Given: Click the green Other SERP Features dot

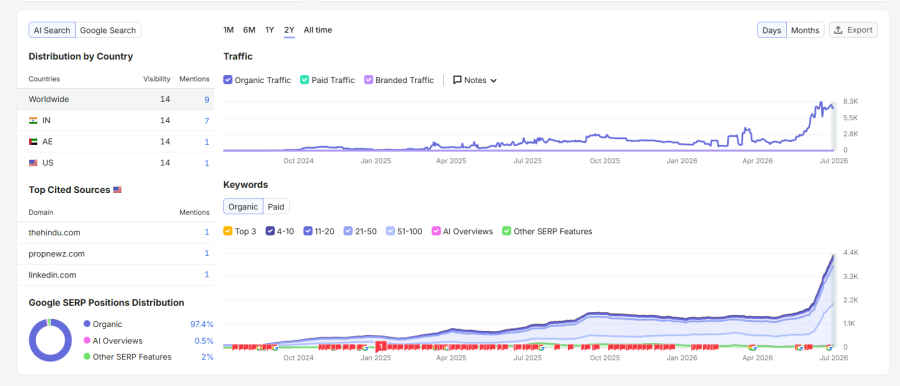Looking at the screenshot, I should (87, 357).
